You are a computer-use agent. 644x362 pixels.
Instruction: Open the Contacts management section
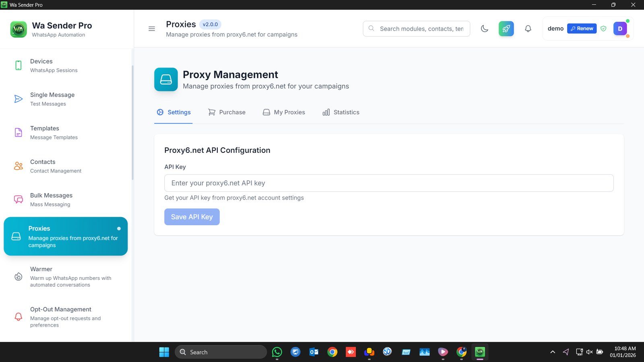coord(42,166)
